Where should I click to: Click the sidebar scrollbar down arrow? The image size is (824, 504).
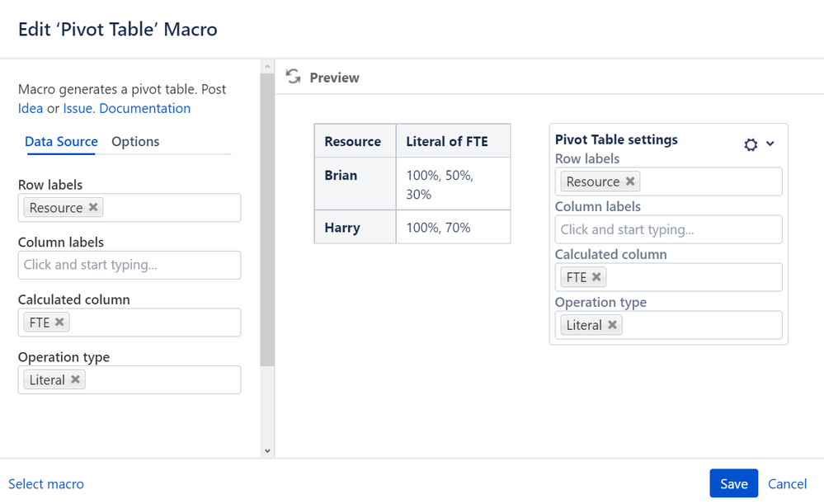(x=267, y=450)
